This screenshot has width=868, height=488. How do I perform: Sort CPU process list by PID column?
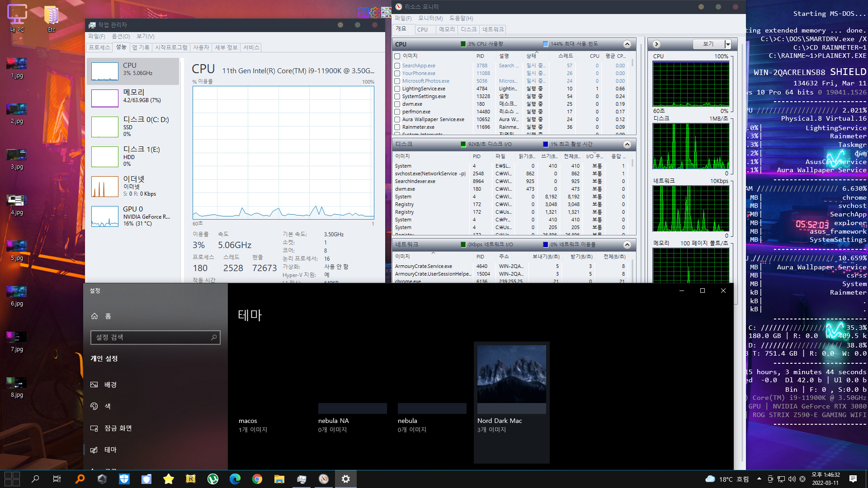(481, 56)
